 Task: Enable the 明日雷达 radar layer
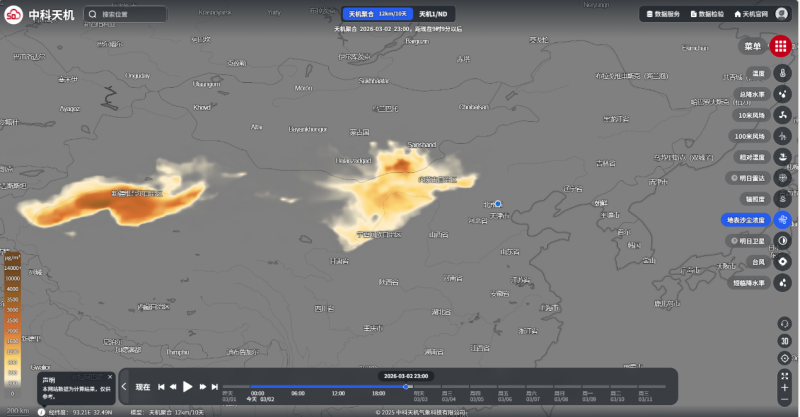782,178
